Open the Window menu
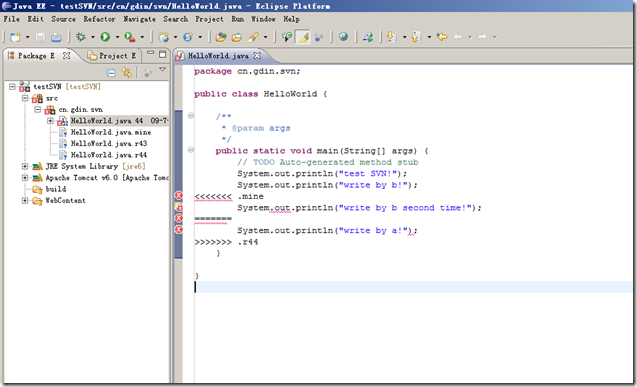Viewport: 637px width, 387px height. coord(263,19)
